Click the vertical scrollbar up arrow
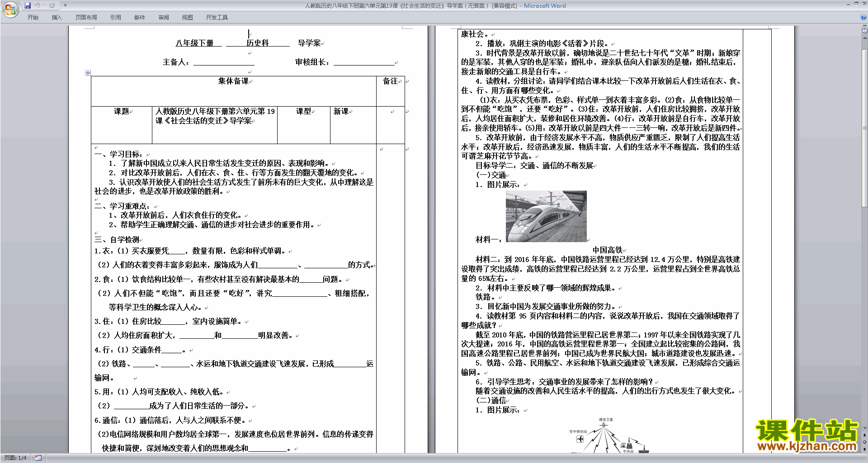 pyautogui.click(x=864, y=37)
